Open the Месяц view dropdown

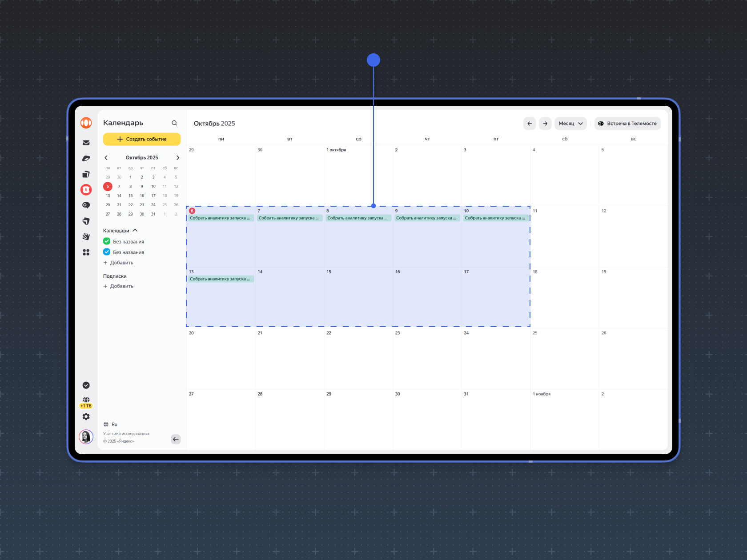570,124
